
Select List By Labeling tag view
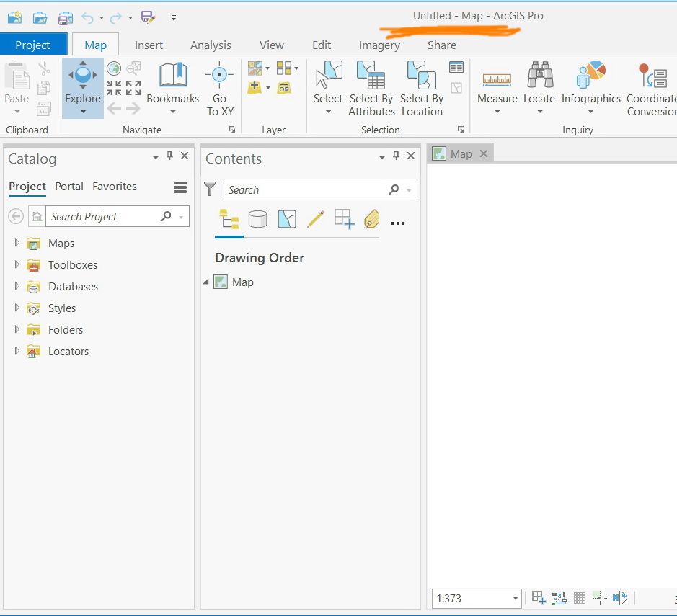(x=372, y=219)
